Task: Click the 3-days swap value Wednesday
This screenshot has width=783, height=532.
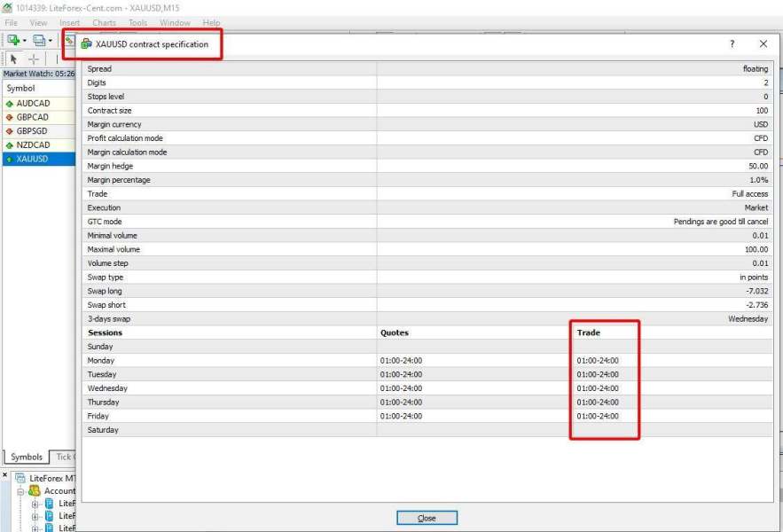Action: coord(748,319)
